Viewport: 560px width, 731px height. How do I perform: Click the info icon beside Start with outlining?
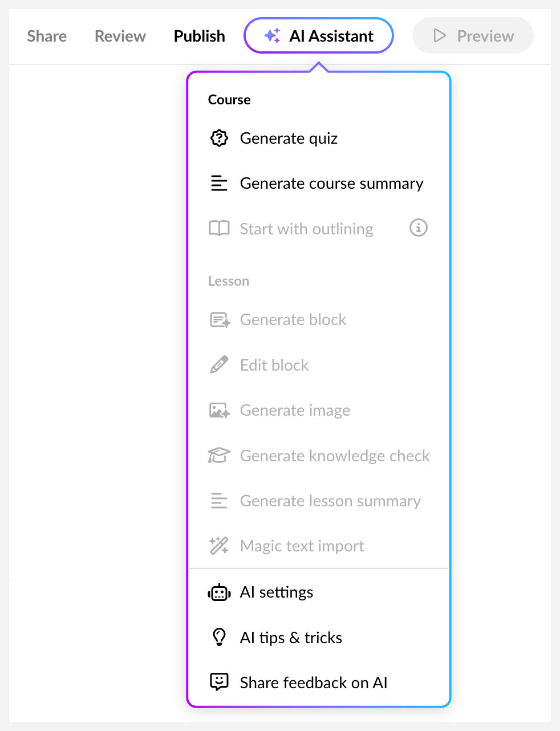418,228
